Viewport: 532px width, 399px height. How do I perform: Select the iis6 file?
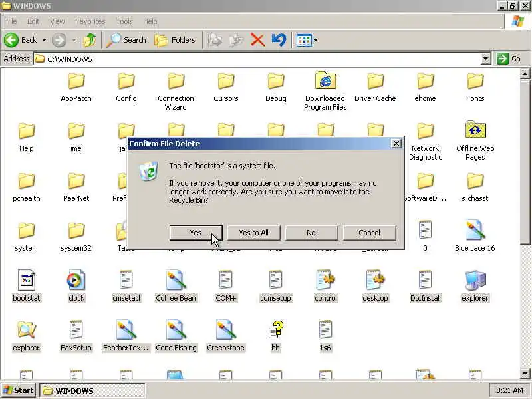coord(325,336)
